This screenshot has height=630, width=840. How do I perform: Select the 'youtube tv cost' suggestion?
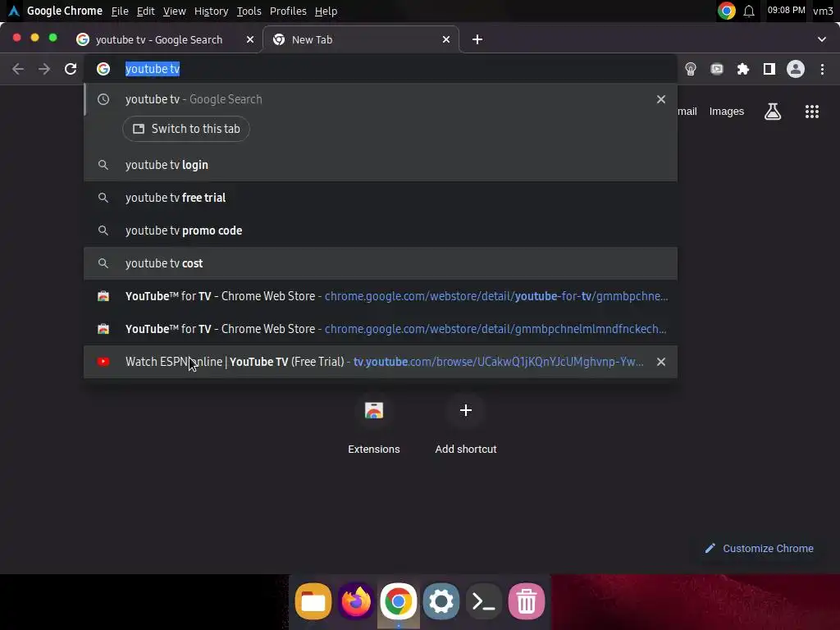(x=381, y=263)
